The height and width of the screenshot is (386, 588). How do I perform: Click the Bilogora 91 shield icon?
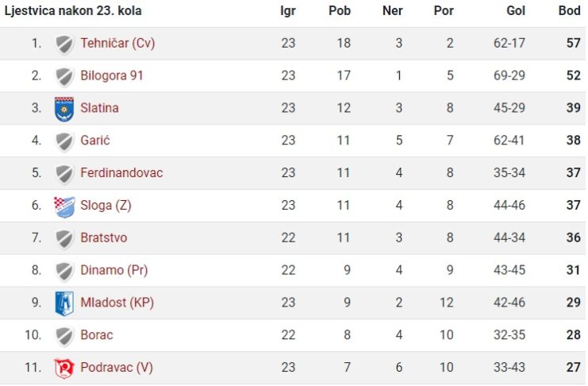click(x=64, y=77)
